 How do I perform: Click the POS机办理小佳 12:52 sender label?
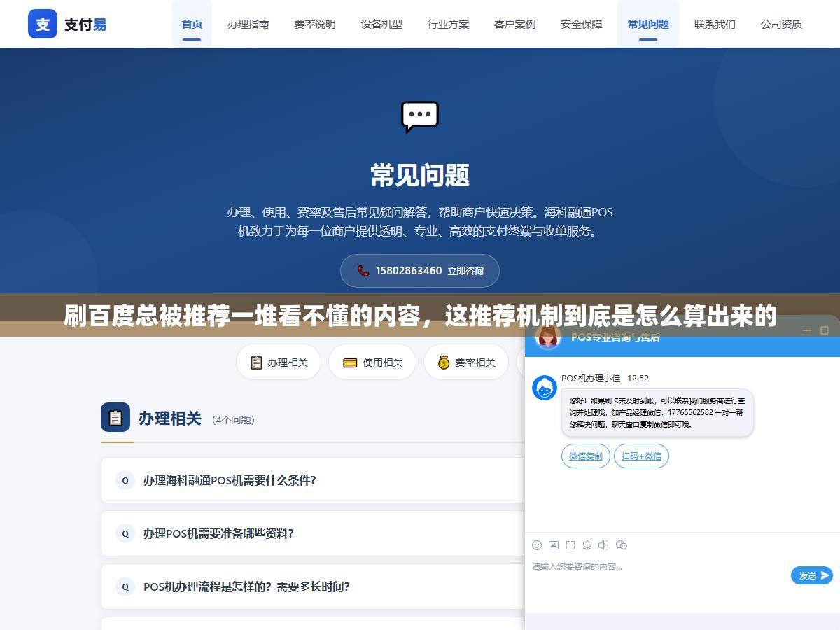tap(605, 378)
